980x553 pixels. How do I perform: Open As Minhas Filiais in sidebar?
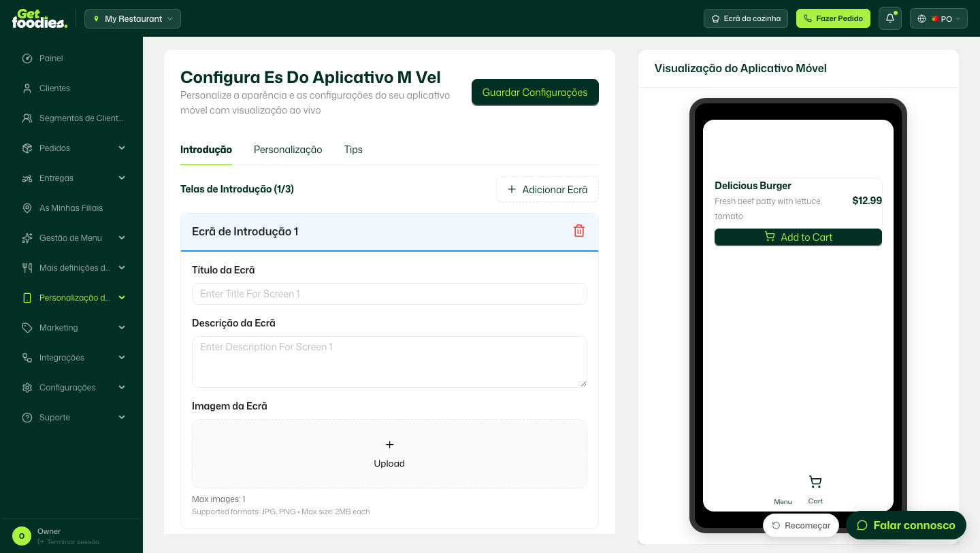71,208
